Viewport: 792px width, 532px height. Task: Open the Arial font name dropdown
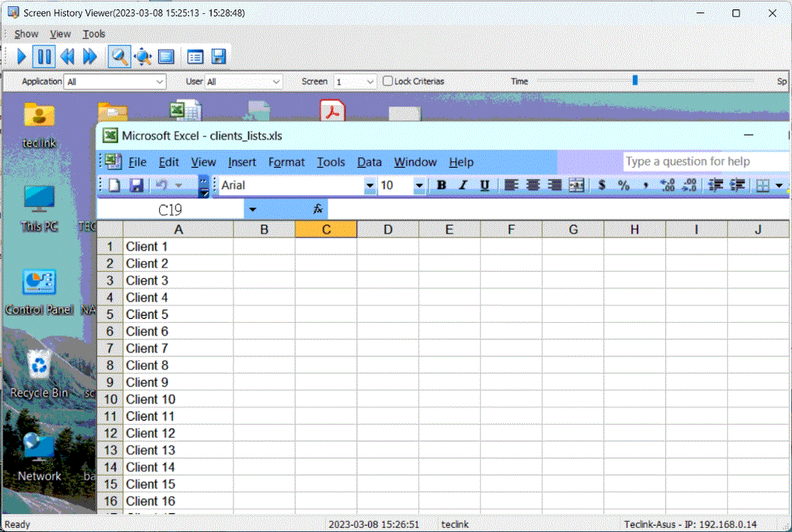point(370,186)
